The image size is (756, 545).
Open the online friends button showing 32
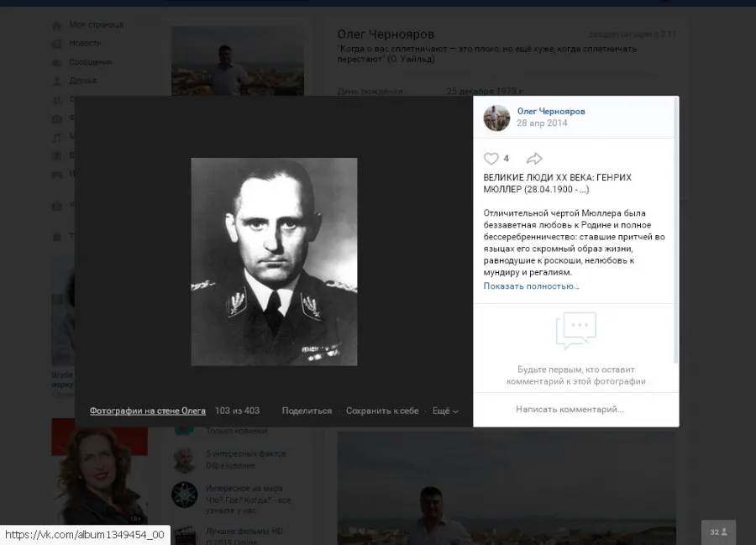718,532
